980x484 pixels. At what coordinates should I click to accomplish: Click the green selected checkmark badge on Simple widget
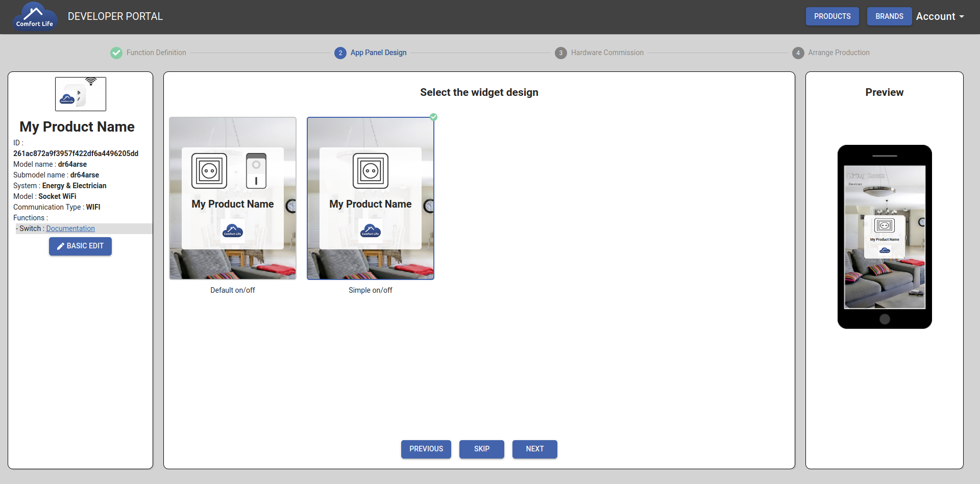pos(433,117)
